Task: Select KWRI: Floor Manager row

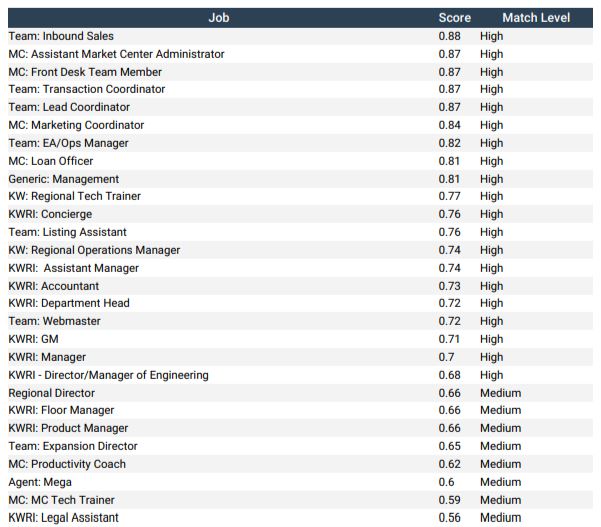Action: point(300,410)
